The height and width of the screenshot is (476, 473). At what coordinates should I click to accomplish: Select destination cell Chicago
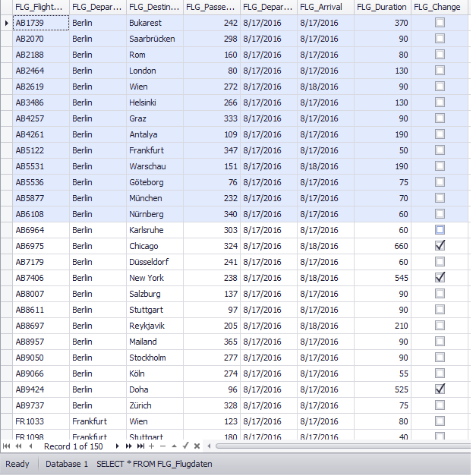pos(155,246)
